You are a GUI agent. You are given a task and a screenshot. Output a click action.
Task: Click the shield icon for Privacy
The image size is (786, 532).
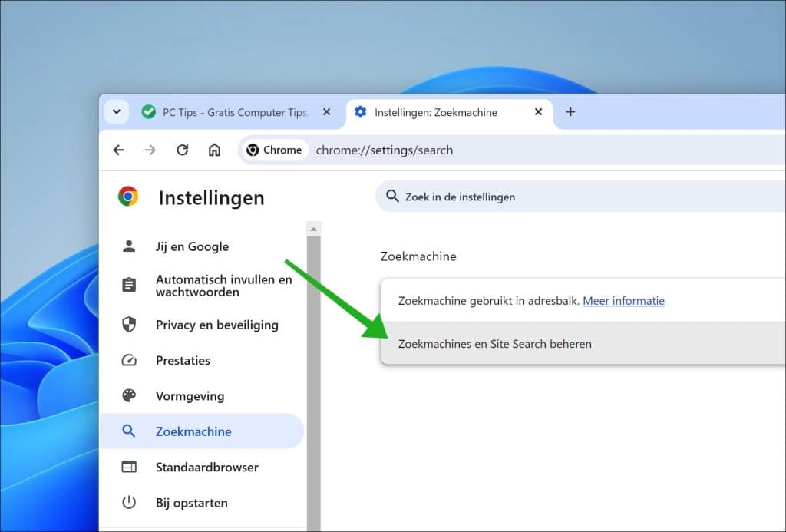[129, 325]
